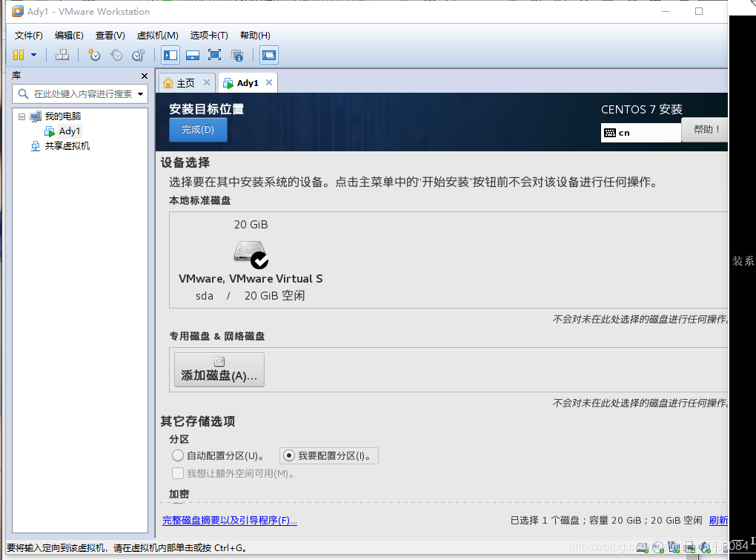
Task: Select 我的电脑 in the library tree
Action: 63,116
